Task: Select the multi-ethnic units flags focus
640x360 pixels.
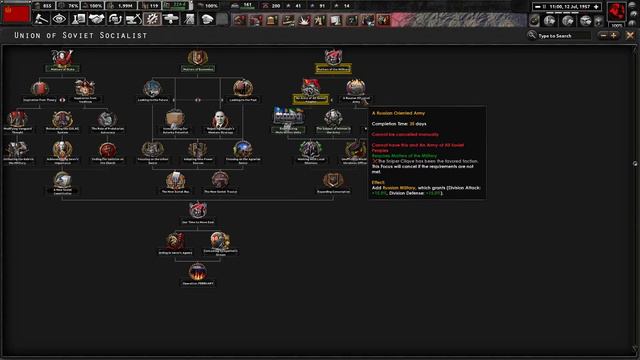Action: point(288,121)
